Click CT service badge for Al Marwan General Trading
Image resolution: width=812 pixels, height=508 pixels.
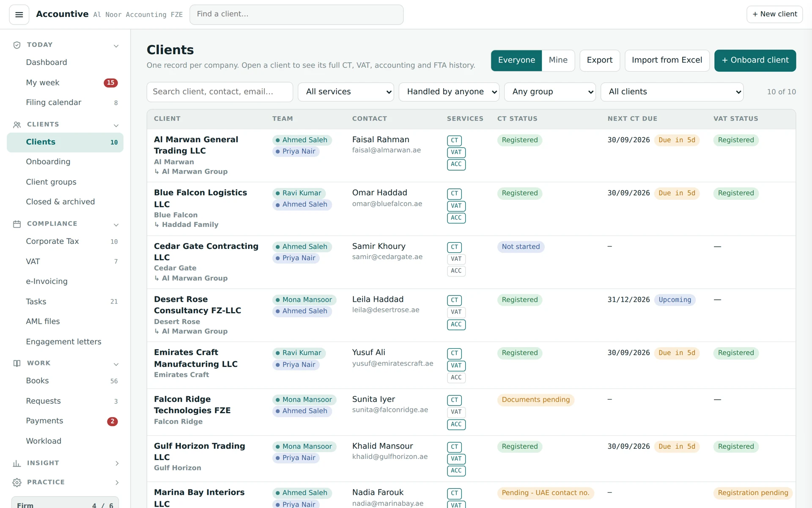point(454,140)
